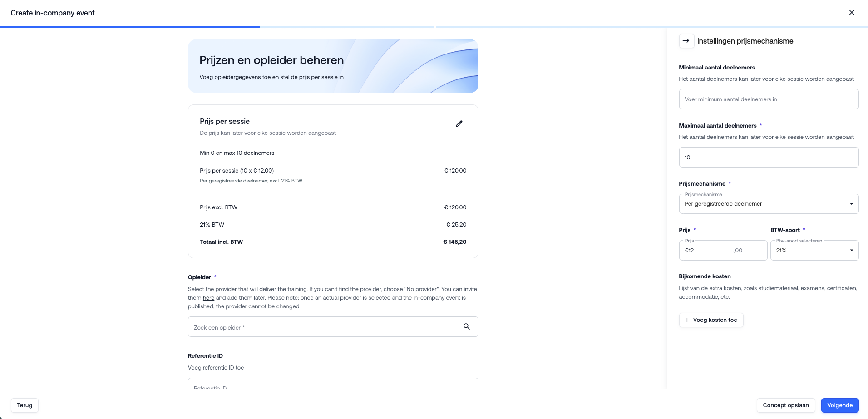Image resolution: width=868 pixels, height=419 pixels.
Task: Click the 'Prijzen en opleider beheren' heading
Action: tap(271, 60)
